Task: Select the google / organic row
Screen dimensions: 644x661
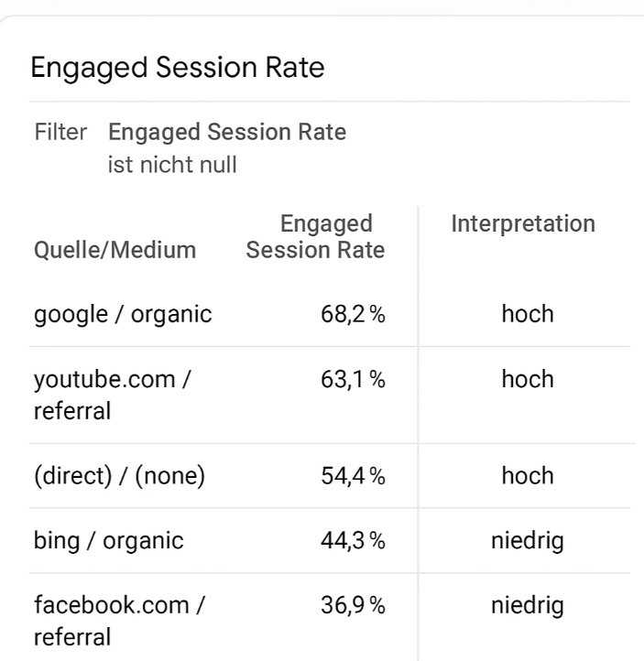Action: (x=330, y=315)
